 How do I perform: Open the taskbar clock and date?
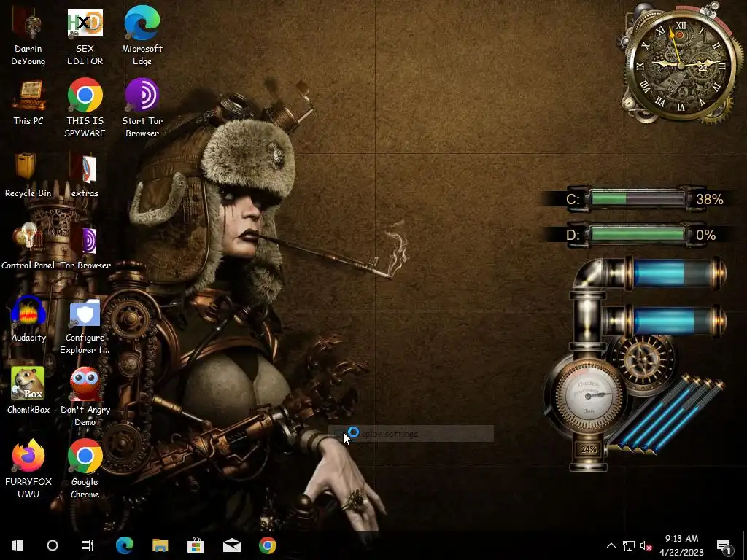point(681,545)
